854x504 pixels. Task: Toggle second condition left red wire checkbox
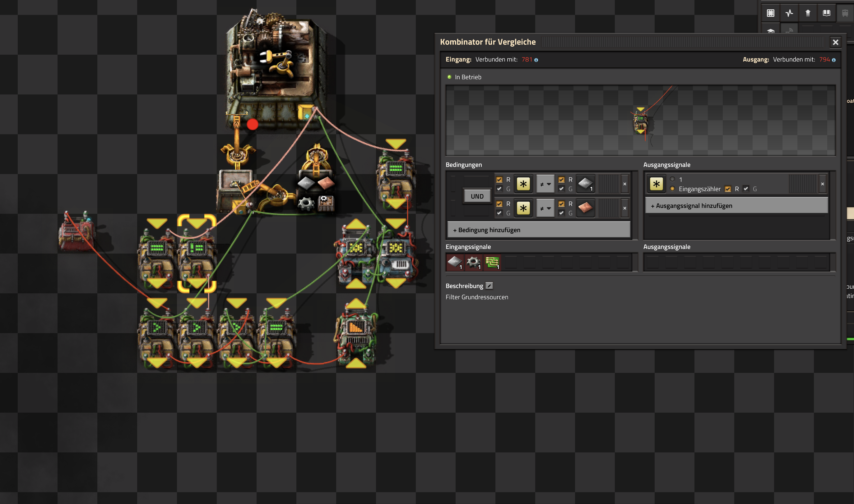[x=499, y=204]
